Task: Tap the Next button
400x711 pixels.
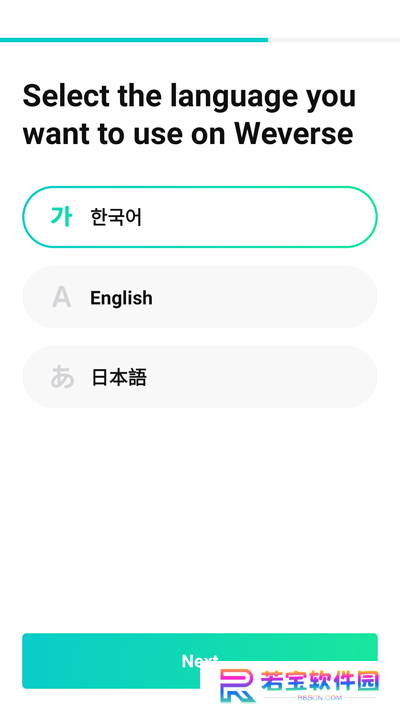Action: [200, 661]
